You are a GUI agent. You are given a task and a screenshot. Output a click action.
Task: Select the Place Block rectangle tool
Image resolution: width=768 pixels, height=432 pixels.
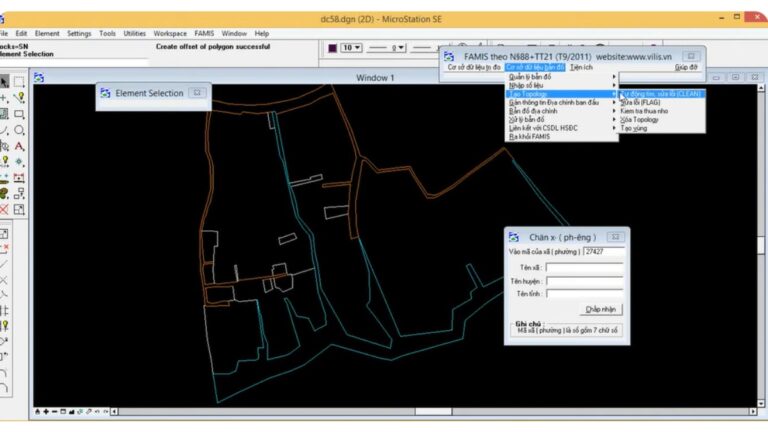[19, 114]
